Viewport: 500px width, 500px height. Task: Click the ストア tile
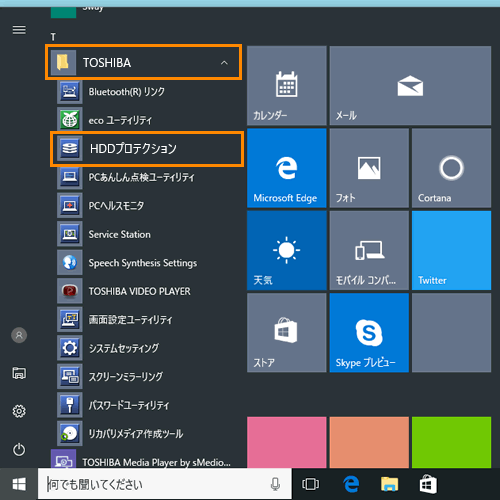pyautogui.click(x=287, y=333)
